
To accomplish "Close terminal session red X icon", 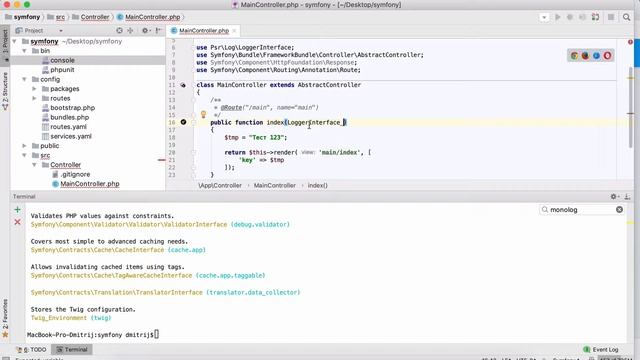I will pyautogui.click(x=18, y=222).
